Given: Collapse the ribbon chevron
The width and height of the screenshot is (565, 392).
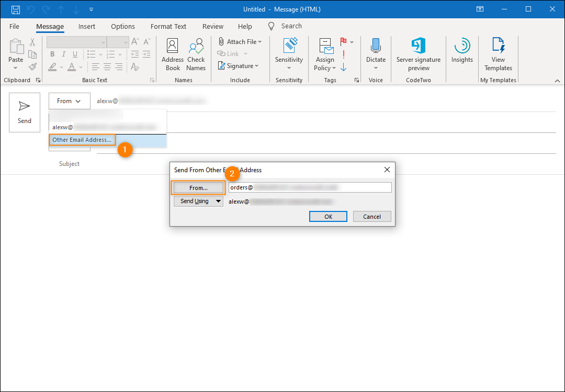Looking at the screenshot, I should tap(558, 81).
